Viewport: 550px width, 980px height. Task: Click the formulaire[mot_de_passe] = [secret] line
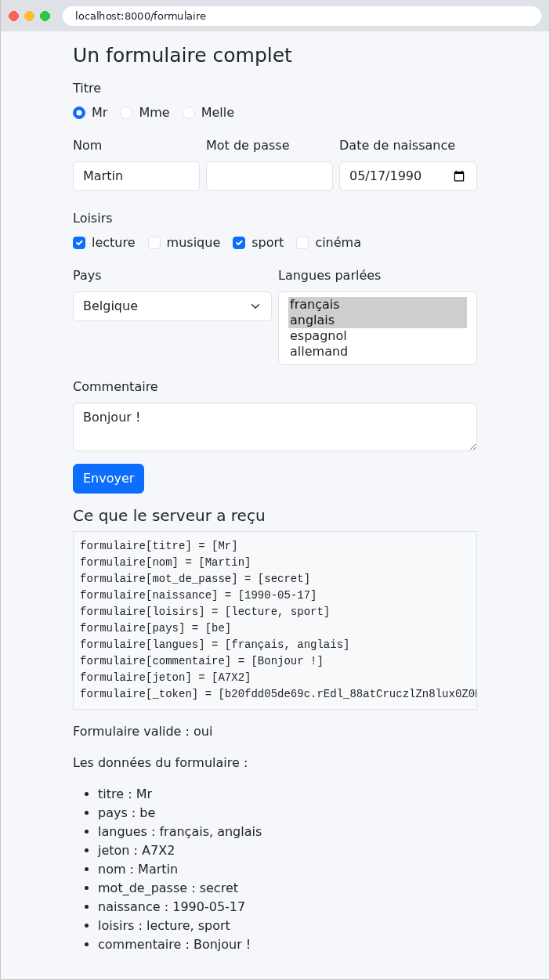[x=195, y=578]
